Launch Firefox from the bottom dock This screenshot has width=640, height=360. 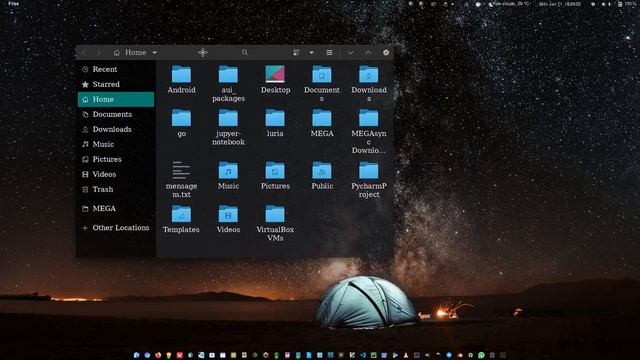[158, 356]
